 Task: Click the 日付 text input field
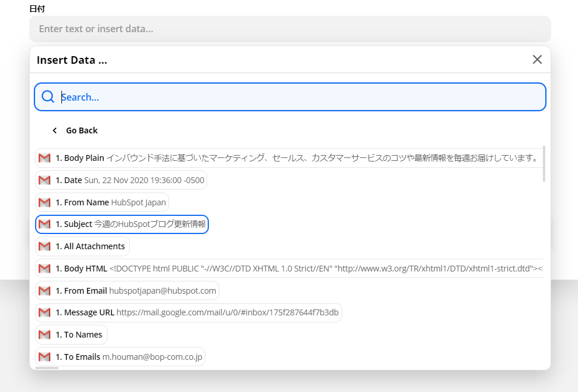click(290, 29)
